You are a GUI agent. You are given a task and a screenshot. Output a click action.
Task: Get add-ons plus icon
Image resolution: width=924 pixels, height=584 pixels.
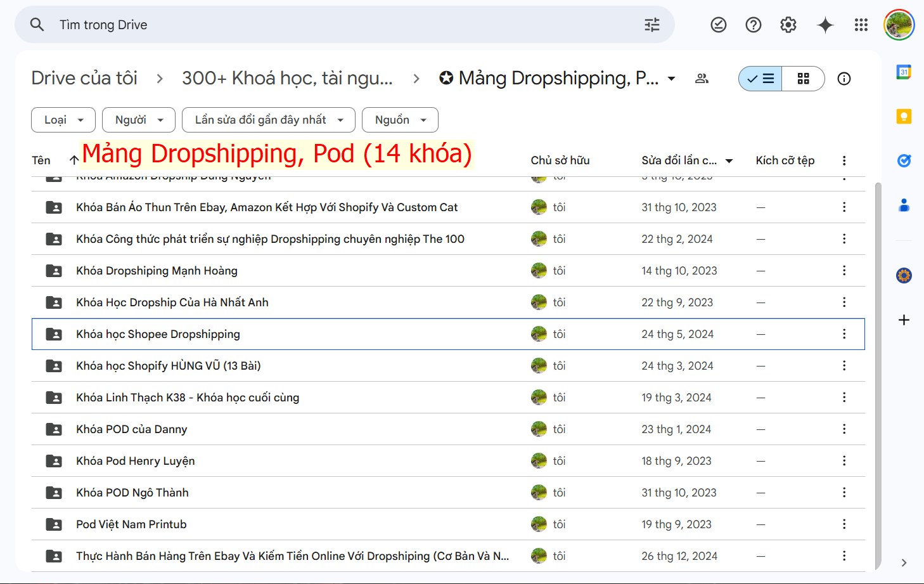click(x=904, y=320)
